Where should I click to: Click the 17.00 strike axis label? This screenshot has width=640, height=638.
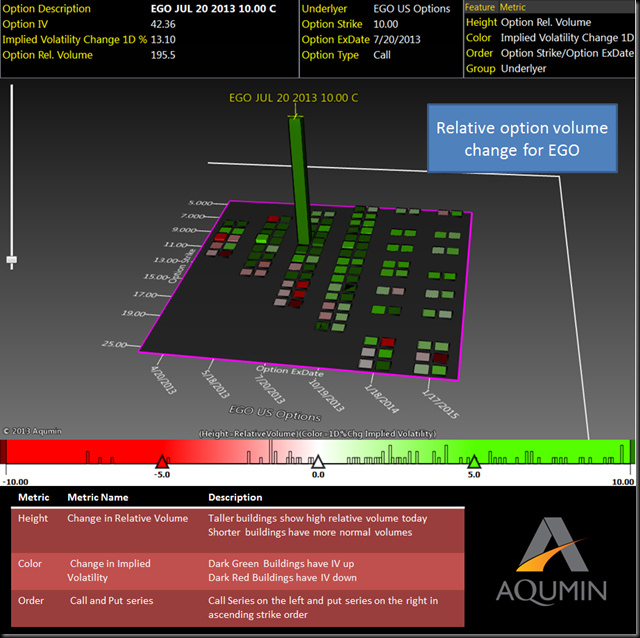[145, 294]
